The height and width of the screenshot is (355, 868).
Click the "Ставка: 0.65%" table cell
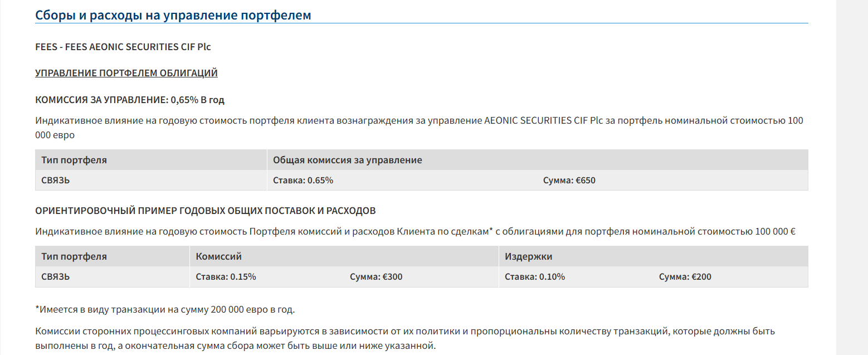303,181
